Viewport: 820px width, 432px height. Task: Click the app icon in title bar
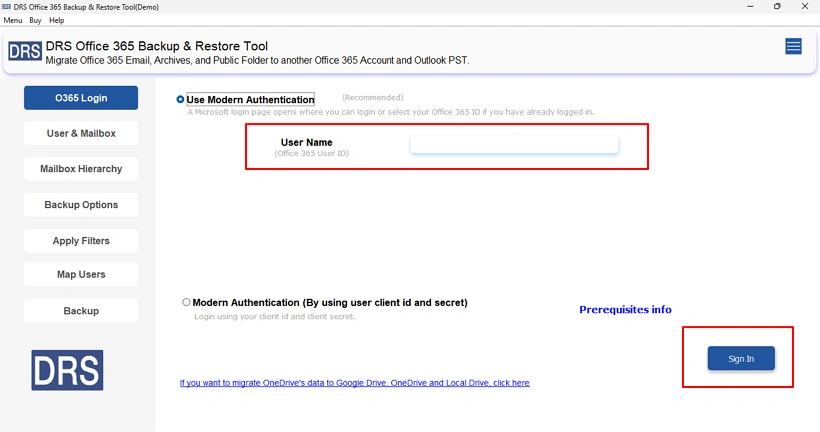(x=6, y=7)
